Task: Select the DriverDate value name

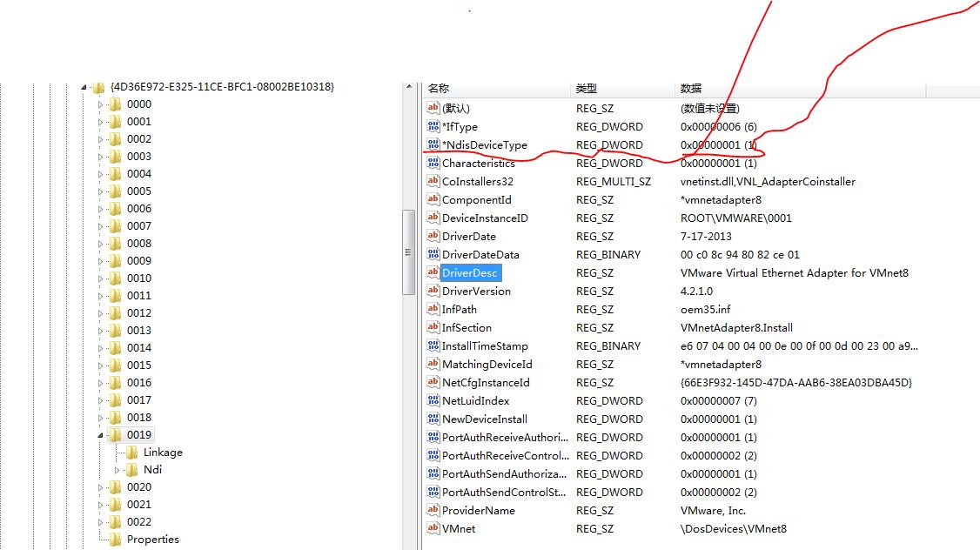Action: coord(469,236)
